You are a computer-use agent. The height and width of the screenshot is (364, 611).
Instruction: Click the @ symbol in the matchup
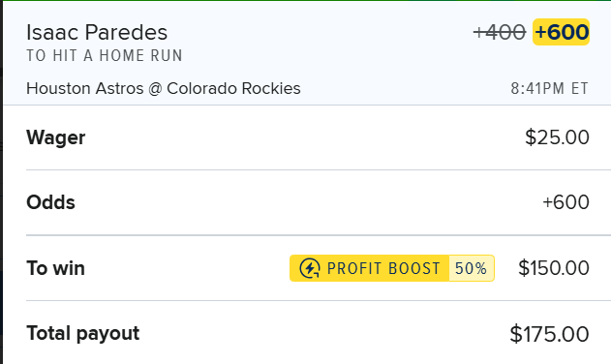(155, 89)
